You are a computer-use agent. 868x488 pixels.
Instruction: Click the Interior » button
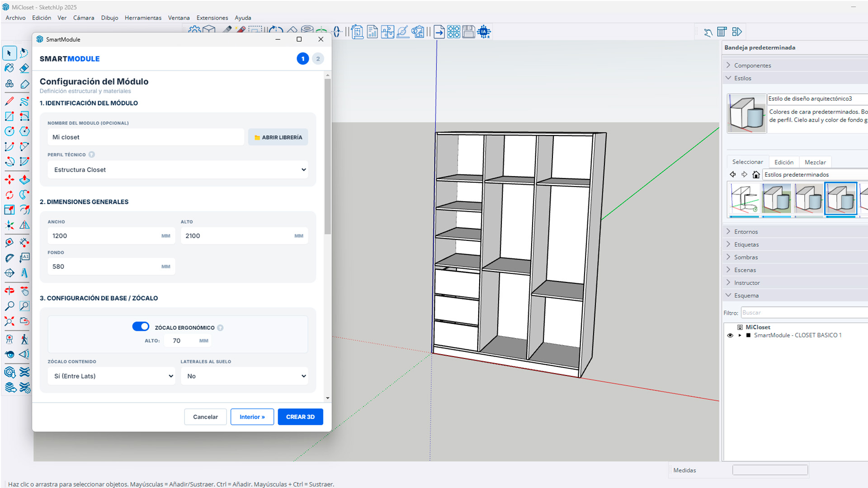tap(252, 417)
